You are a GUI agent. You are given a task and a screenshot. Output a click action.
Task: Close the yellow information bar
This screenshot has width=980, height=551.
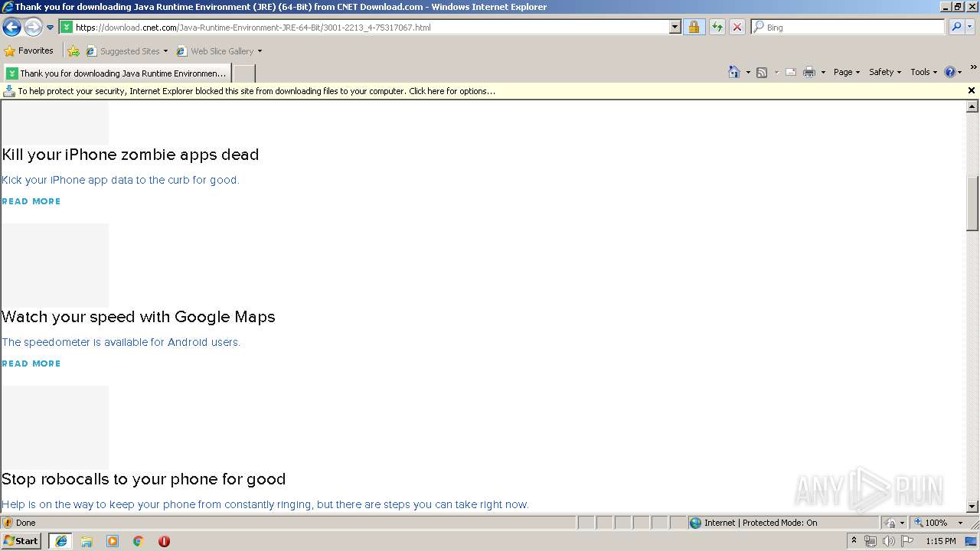972,90
